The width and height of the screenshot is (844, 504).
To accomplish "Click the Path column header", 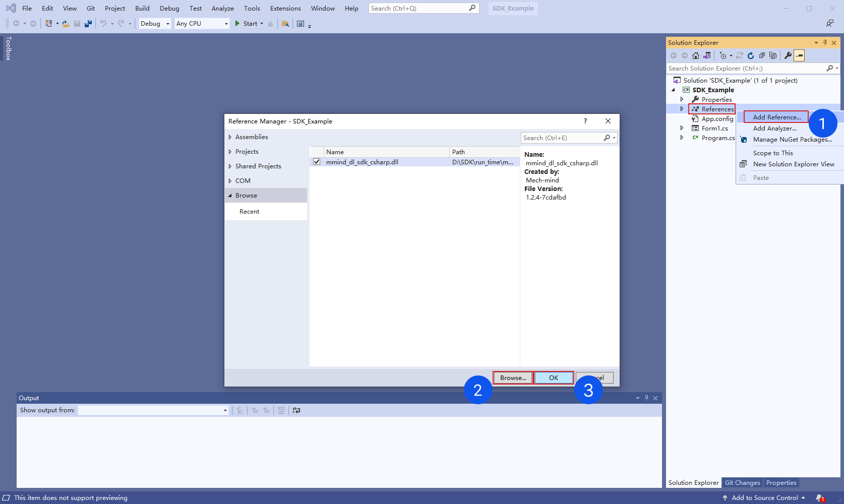I will point(484,152).
